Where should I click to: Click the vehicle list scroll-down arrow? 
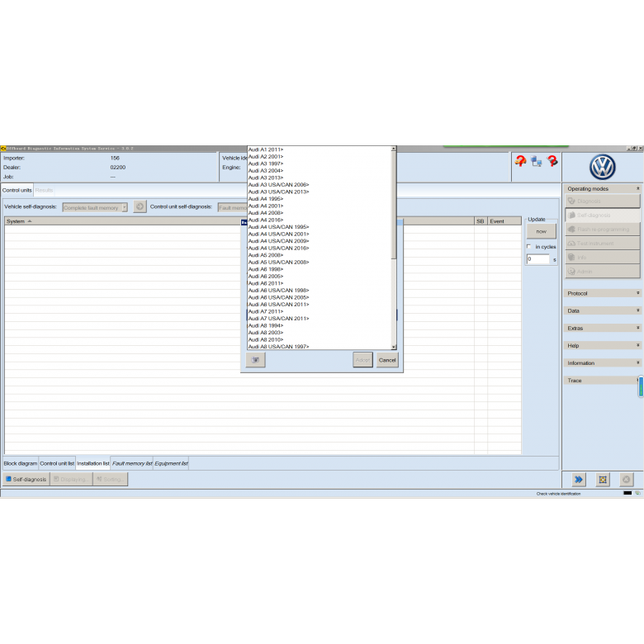coord(394,347)
